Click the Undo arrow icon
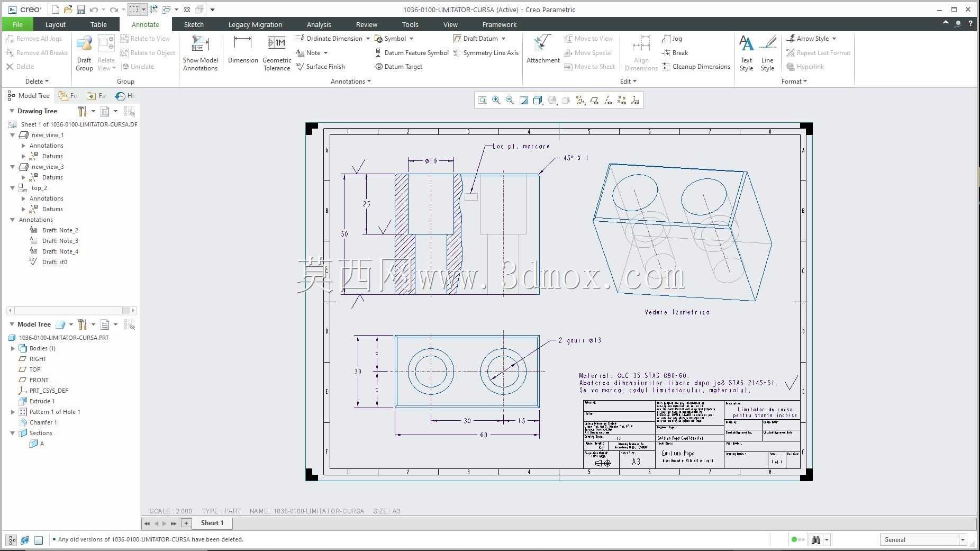Image resolution: width=980 pixels, height=551 pixels. tap(94, 10)
